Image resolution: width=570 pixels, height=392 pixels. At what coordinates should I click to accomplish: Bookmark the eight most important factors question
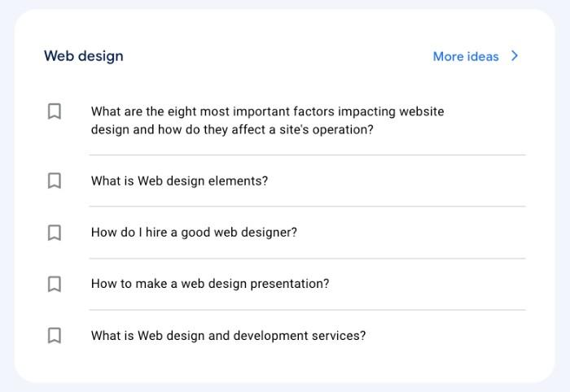point(55,111)
